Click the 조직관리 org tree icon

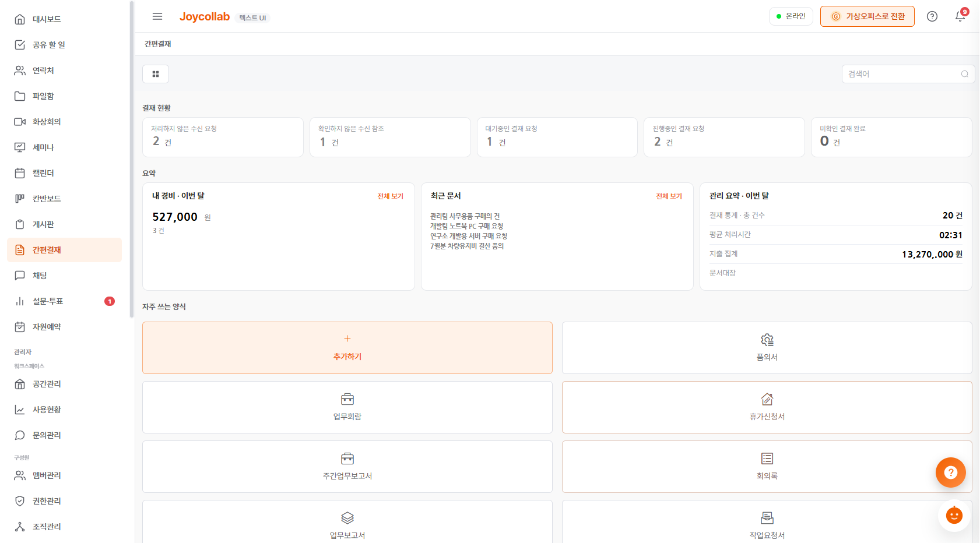20,527
